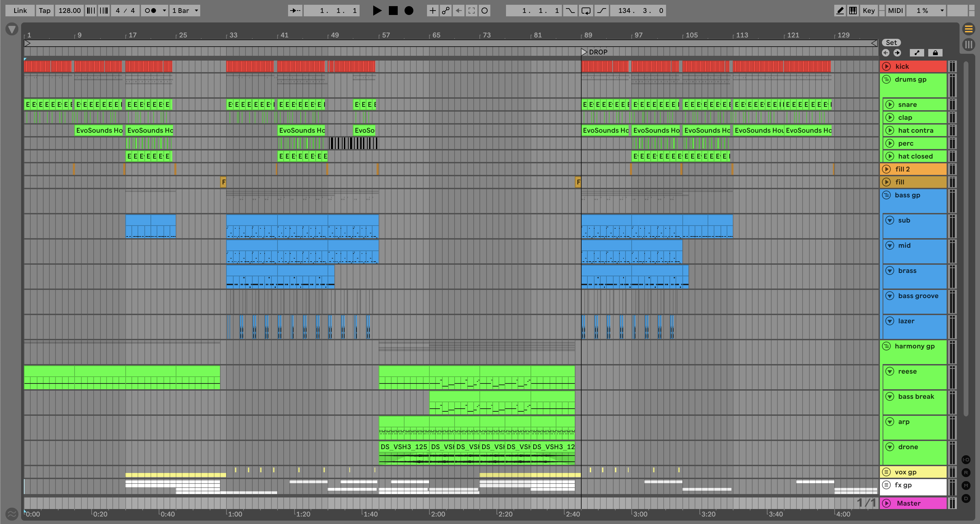Enable the Draw Mode pencil icon
The height and width of the screenshot is (524, 980).
pos(840,11)
